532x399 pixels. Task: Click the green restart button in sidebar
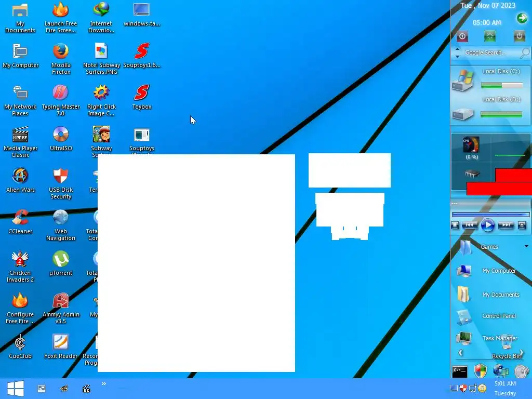point(489,36)
